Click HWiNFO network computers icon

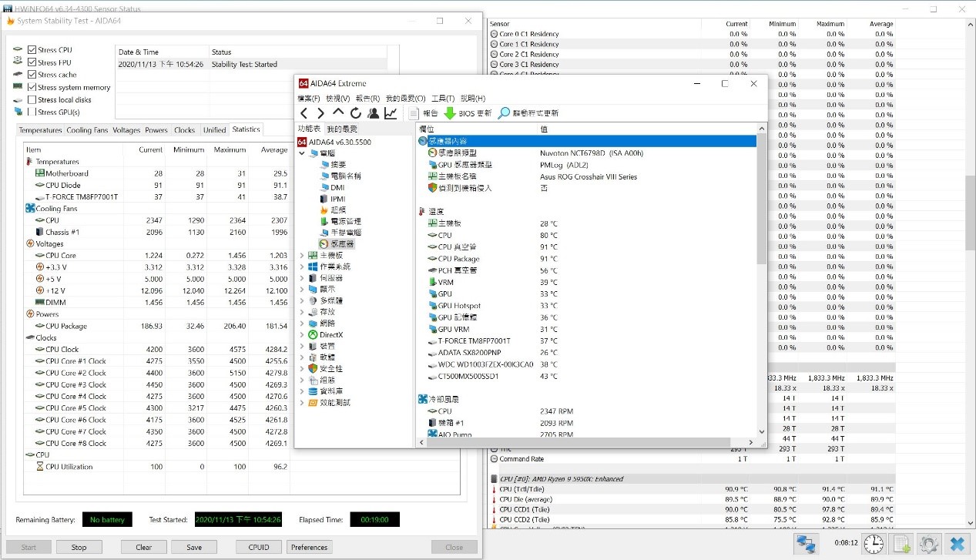pyautogui.click(x=807, y=544)
